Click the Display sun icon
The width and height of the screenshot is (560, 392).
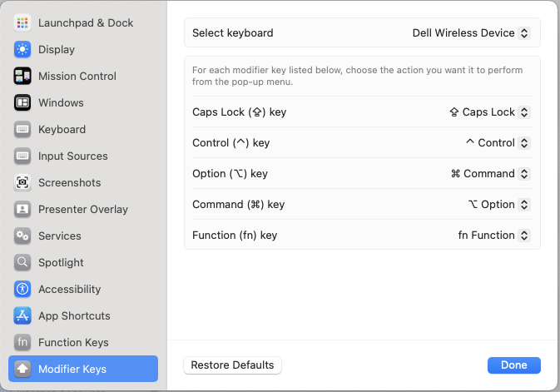click(22, 49)
